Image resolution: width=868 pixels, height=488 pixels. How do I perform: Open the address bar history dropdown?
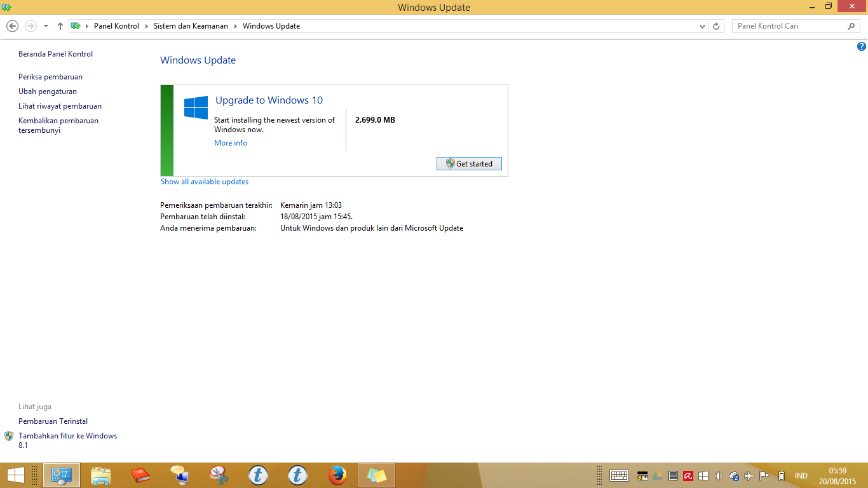(702, 26)
